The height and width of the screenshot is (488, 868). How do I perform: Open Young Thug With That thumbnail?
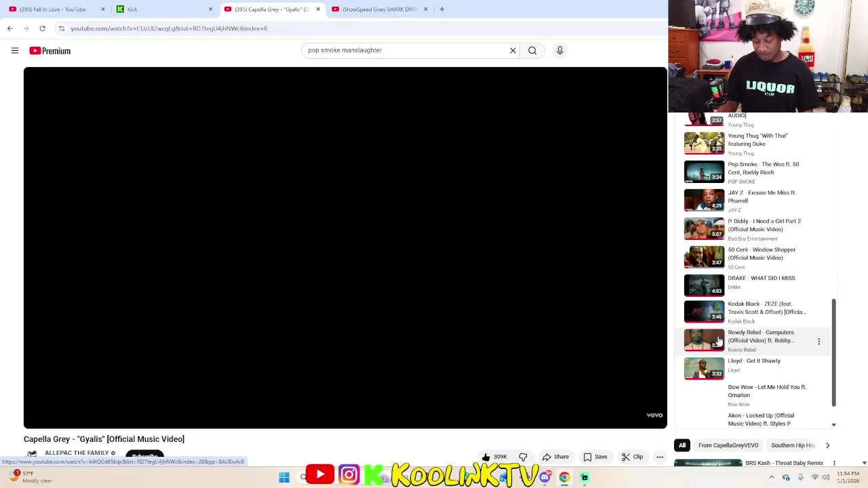click(x=704, y=143)
